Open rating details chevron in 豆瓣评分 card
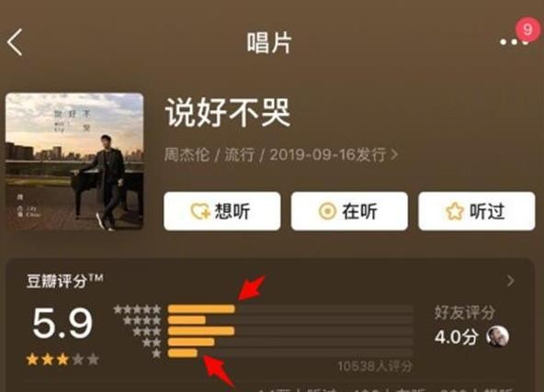This screenshot has width=544, height=392. coord(510,281)
